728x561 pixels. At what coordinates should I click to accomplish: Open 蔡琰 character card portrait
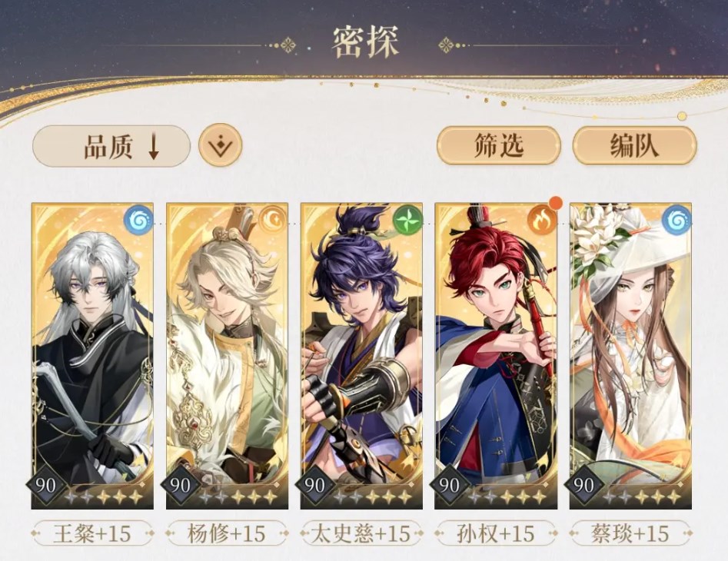(630, 356)
